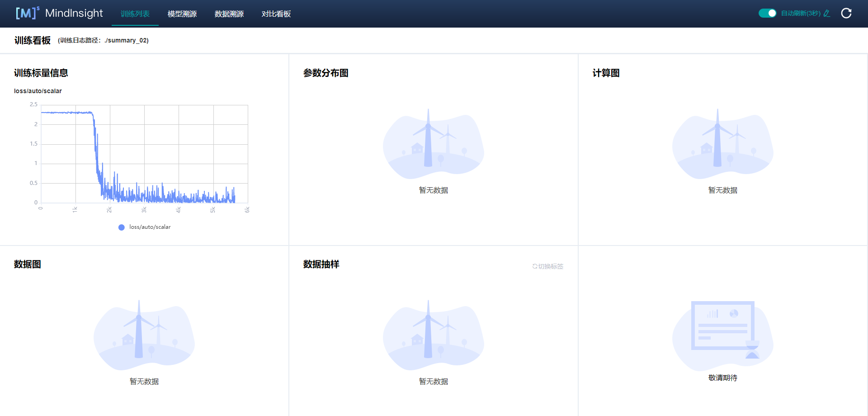Click the loss/auto/scalar chart subtitle
Viewport: 868px width, 416px height.
[x=38, y=91]
